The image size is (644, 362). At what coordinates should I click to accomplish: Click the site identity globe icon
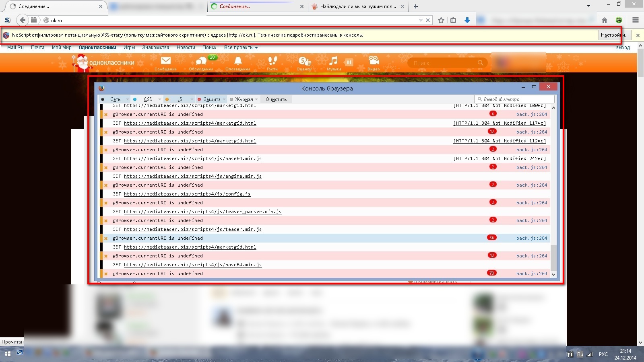pyautogui.click(x=46, y=20)
